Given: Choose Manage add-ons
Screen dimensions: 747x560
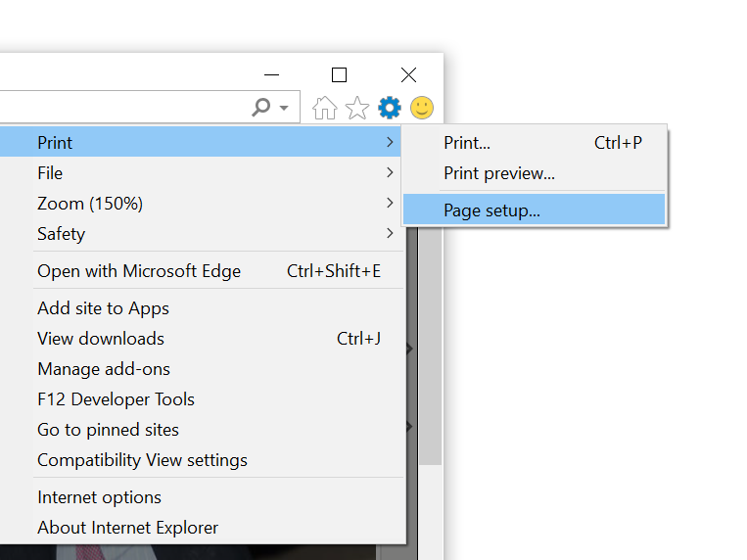Looking at the screenshot, I should click(202, 369).
